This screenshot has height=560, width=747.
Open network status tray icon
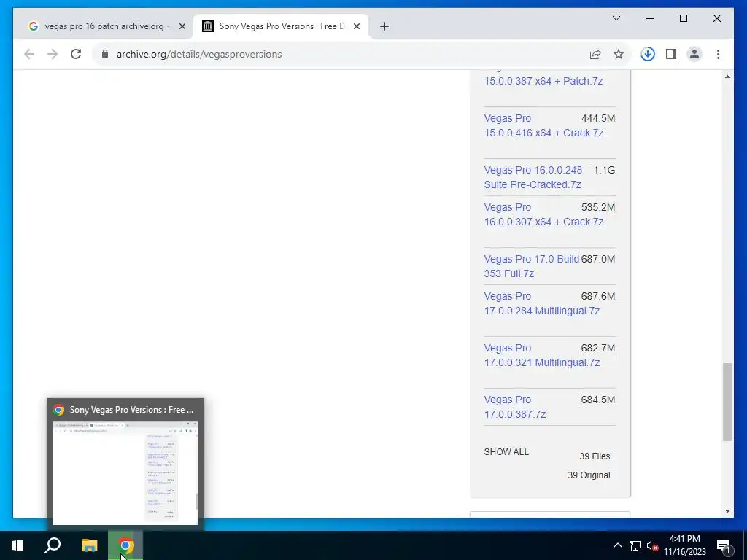[635, 545]
